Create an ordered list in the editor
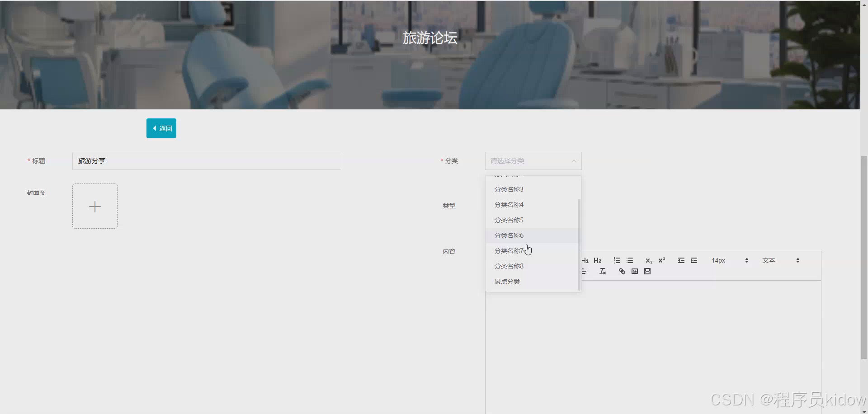This screenshot has width=868, height=414. pyautogui.click(x=617, y=260)
